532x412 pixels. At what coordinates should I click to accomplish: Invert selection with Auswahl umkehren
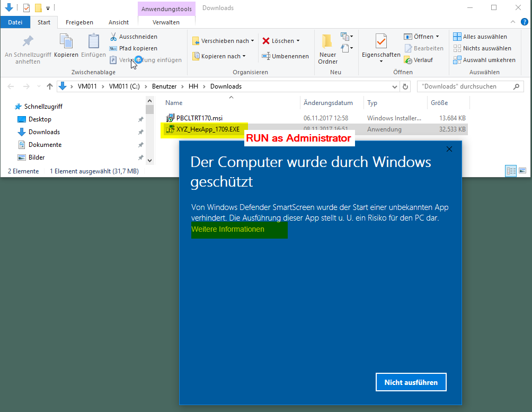pyautogui.click(x=484, y=60)
